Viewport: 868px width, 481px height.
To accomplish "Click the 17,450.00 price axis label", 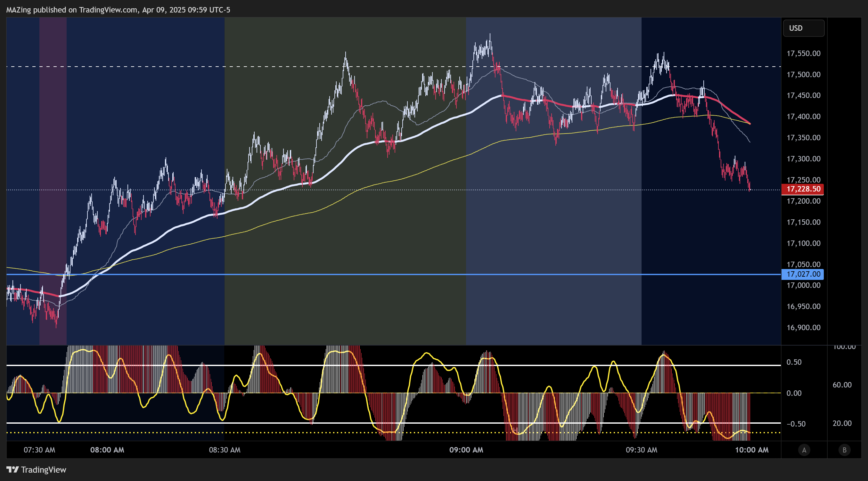I will 803,95.
